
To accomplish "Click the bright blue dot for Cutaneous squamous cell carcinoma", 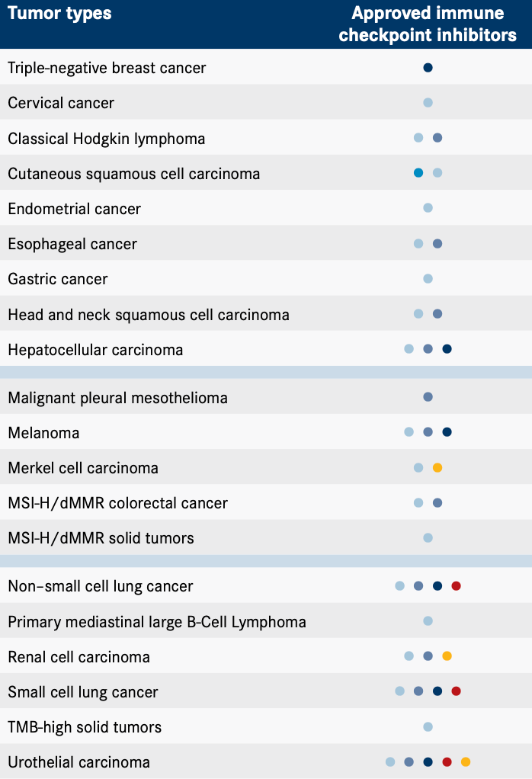I will pos(418,173).
